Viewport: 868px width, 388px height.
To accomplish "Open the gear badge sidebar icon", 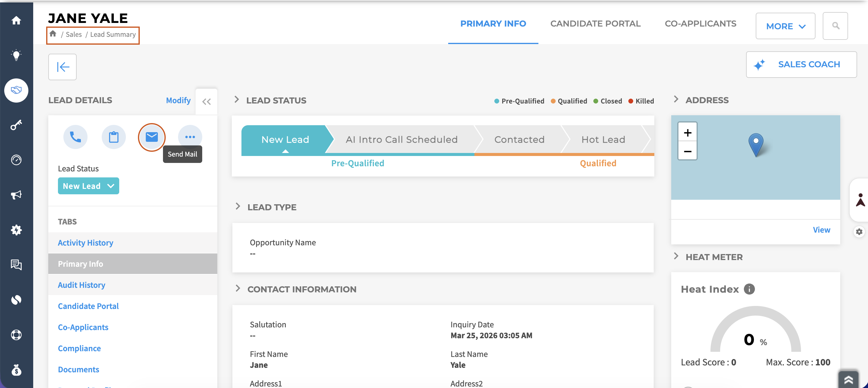I will coord(16,230).
